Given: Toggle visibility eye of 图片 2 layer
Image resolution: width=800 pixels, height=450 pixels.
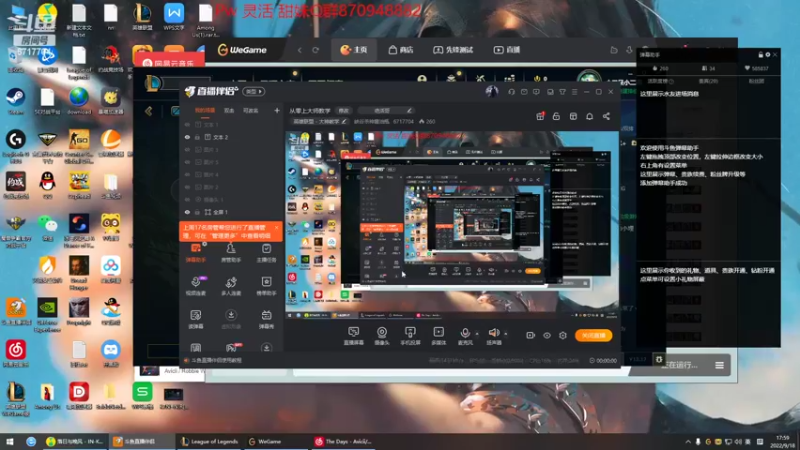Looking at the screenshot, I should pos(187,187).
